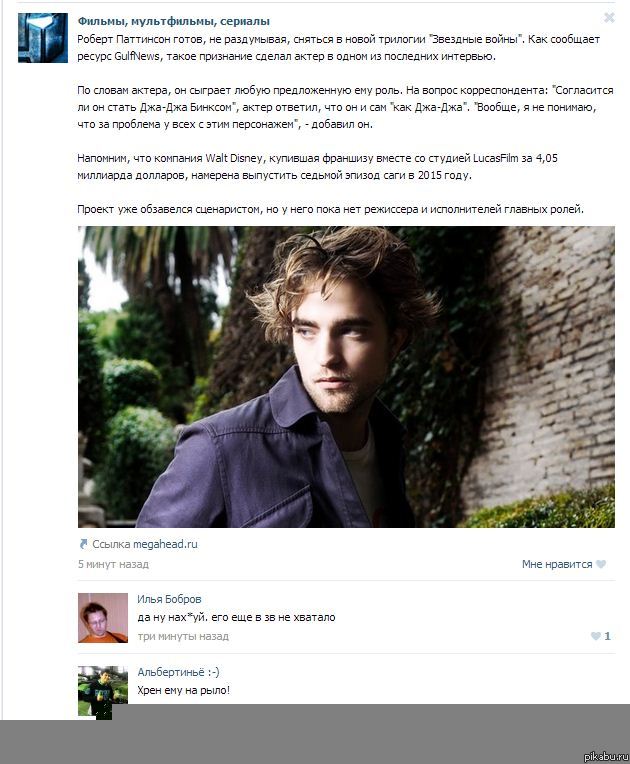Screen dimensions: 630x764
Task: Open the Альбертиньё :-) profile name
Action: (178, 672)
